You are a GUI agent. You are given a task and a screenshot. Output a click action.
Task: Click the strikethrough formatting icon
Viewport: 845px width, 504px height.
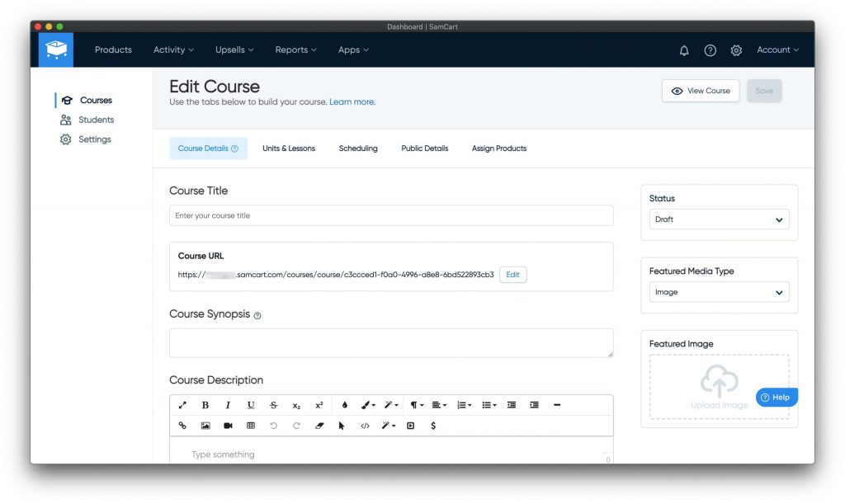click(273, 405)
